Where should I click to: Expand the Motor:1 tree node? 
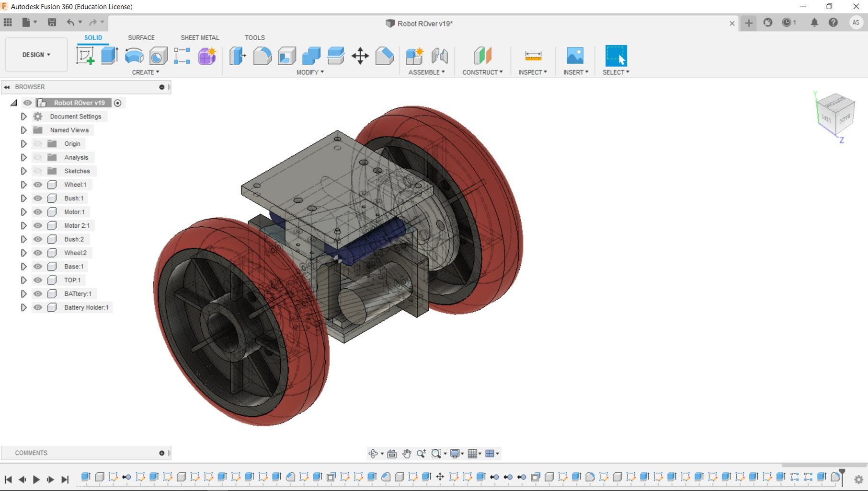(x=23, y=212)
